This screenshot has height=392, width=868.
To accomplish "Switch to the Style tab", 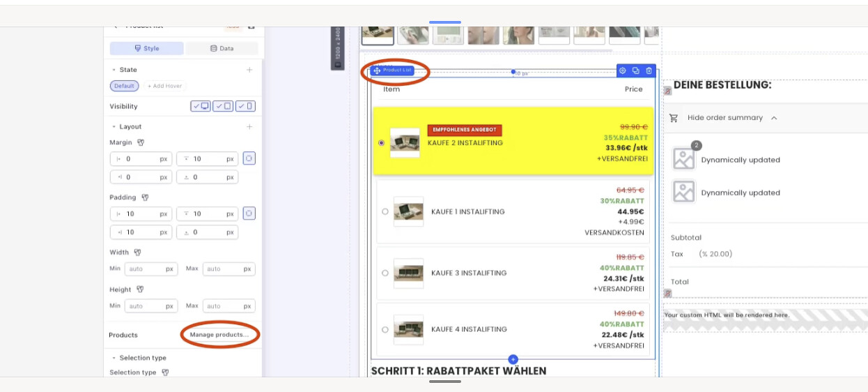I will pyautogui.click(x=147, y=48).
